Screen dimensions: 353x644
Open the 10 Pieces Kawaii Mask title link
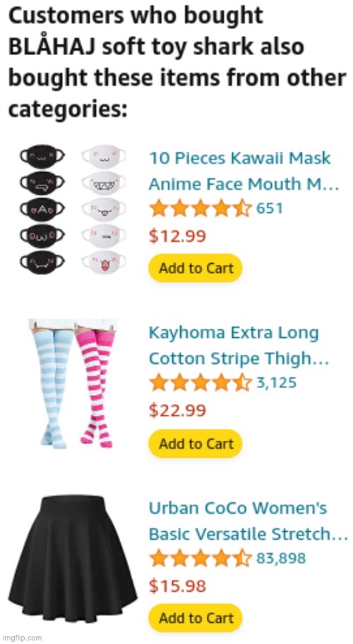pos(244,171)
